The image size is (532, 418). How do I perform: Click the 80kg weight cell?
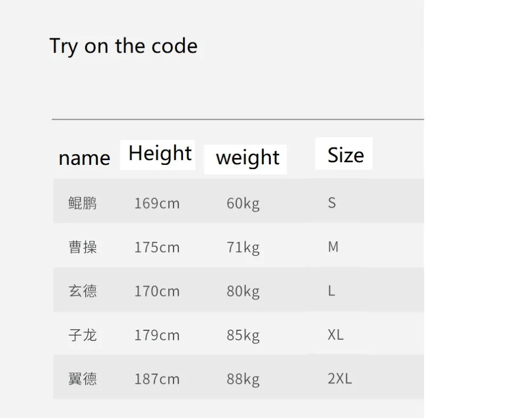click(x=243, y=292)
